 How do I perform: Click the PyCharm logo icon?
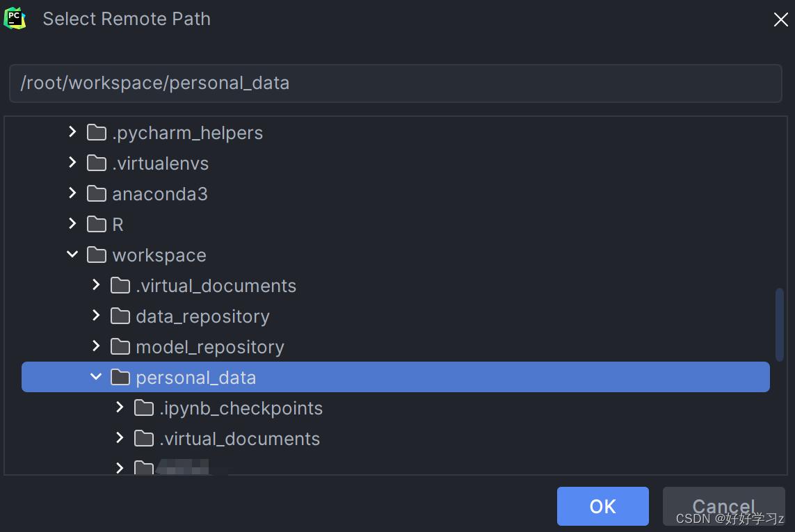[x=15, y=18]
